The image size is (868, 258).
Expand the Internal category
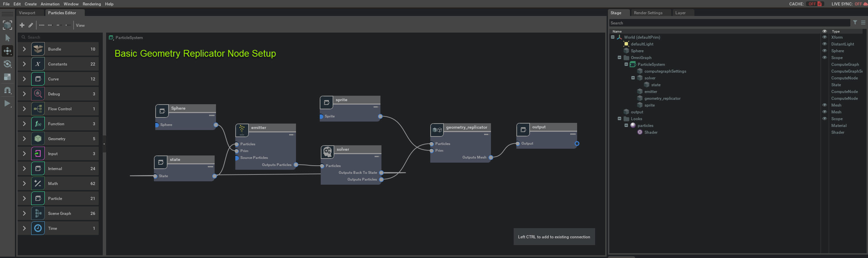click(24, 169)
